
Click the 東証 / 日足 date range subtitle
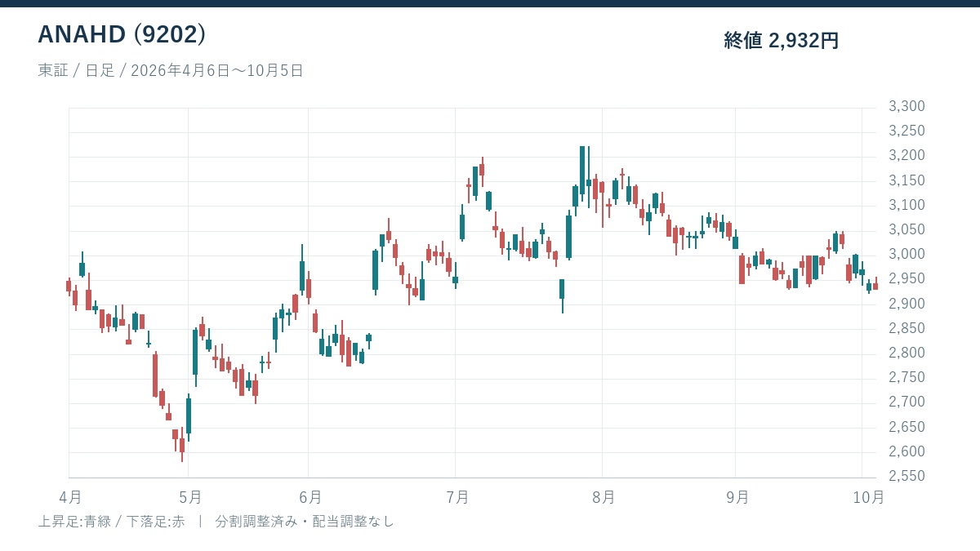tap(171, 71)
